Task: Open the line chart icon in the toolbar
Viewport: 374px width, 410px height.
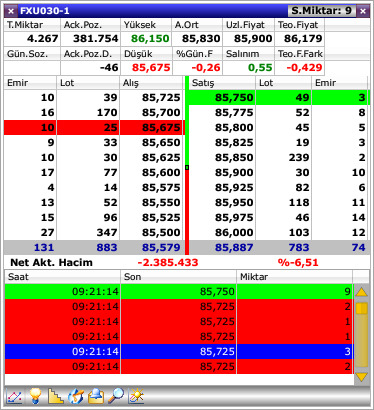Action: (14, 397)
